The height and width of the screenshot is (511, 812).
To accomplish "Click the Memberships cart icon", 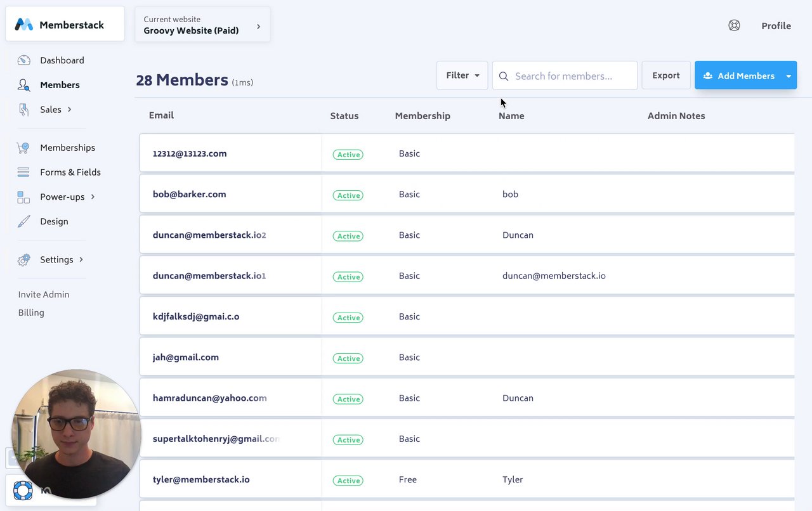I will (23, 148).
